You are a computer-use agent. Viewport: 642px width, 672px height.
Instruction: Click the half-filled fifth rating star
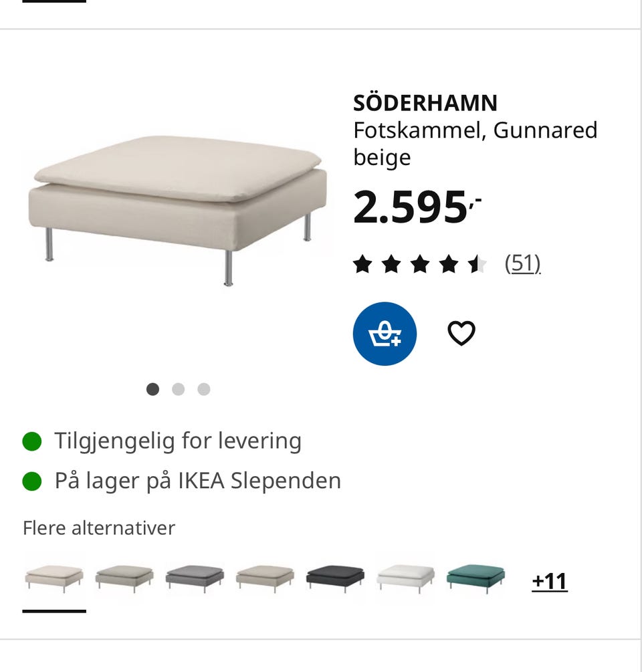[x=477, y=264]
